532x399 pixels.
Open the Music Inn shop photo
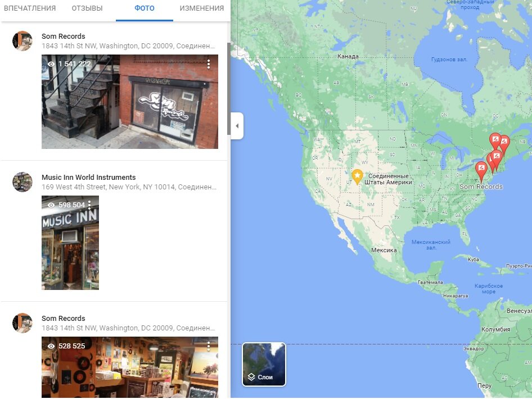[x=70, y=243]
